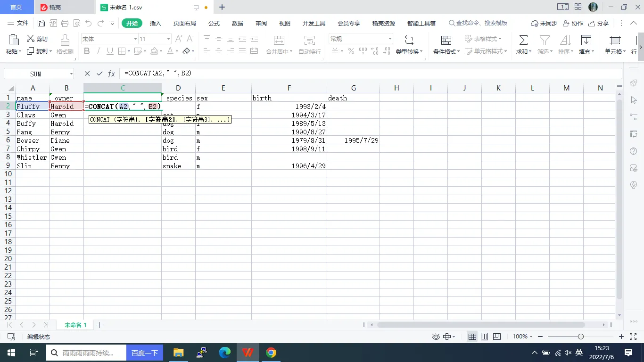
Task: Click into the formula bar input
Action: [x=371, y=74]
